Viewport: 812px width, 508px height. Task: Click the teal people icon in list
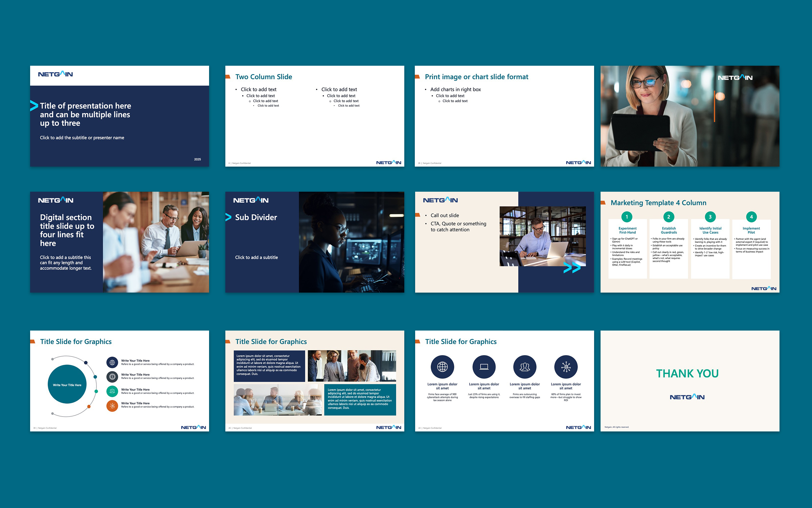coord(112,391)
